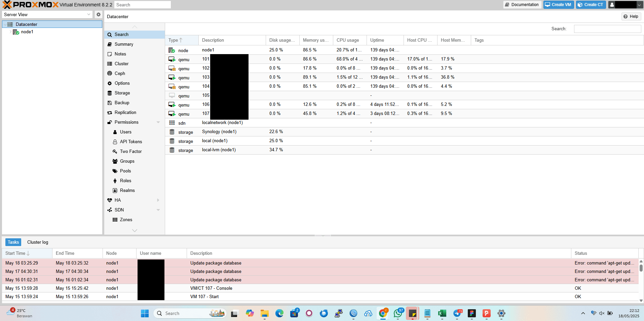Select the Backup menu icon
The height and width of the screenshot is (321, 644).
pos(110,103)
